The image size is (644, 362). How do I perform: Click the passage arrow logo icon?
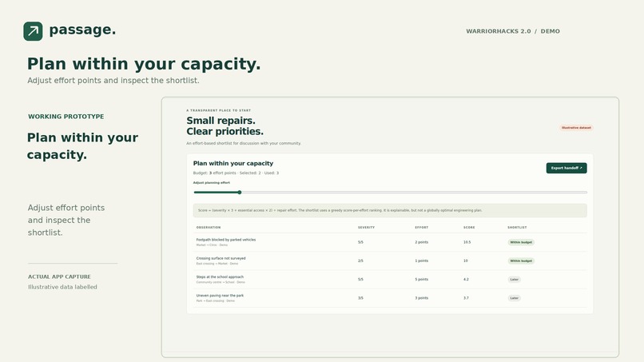click(33, 31)
